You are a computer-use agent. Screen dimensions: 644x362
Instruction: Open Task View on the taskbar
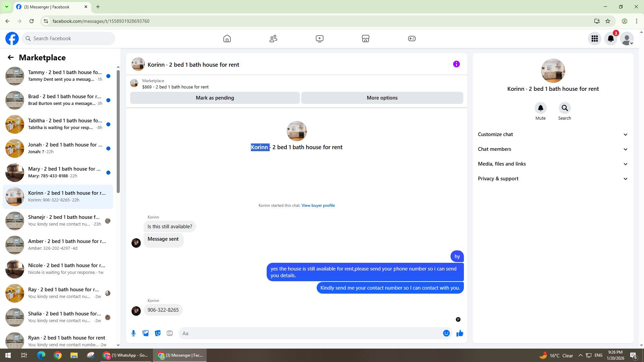coord(24,355)
